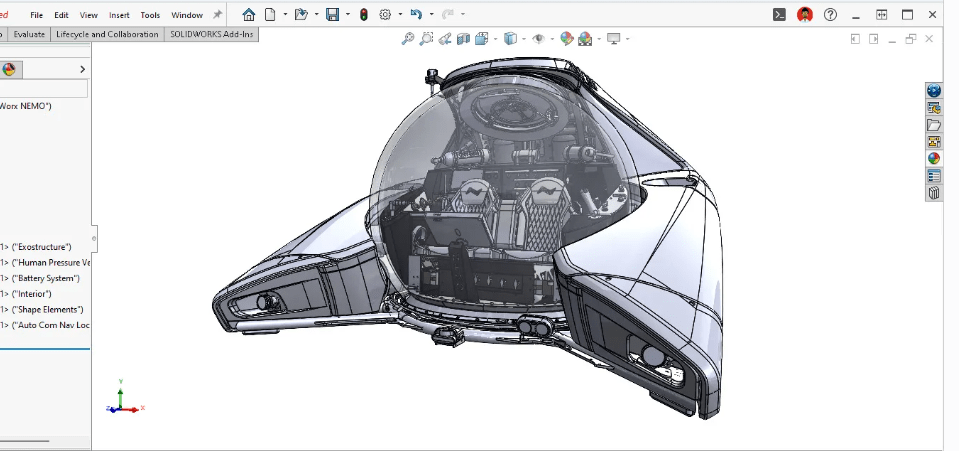Select the "Auto Com Nav Loc" tree item
The width and height of the screenshot is (959, 451).
(45, 325)
